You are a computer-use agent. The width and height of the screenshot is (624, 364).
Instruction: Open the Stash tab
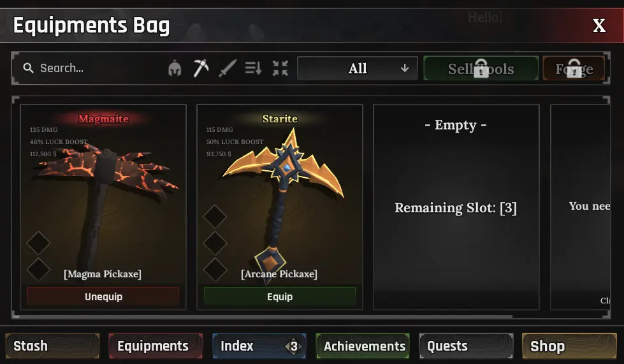tap(52, 346)
